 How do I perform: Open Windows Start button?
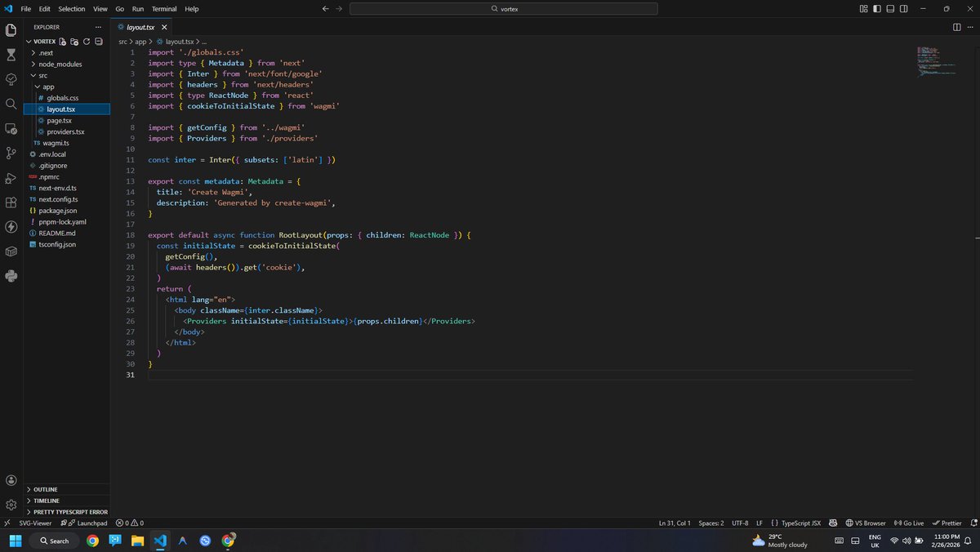pyautogui.click(x=16, y=541)
